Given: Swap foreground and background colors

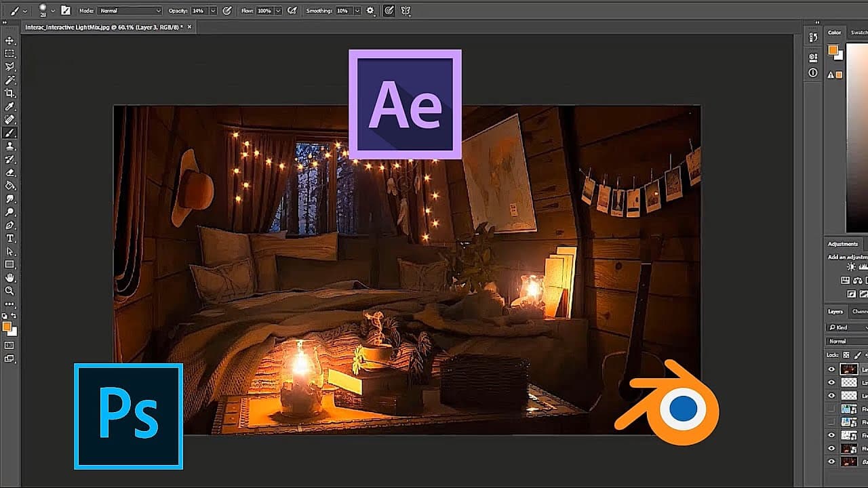Looking at the screenshot, I should (x=14, y=317).
